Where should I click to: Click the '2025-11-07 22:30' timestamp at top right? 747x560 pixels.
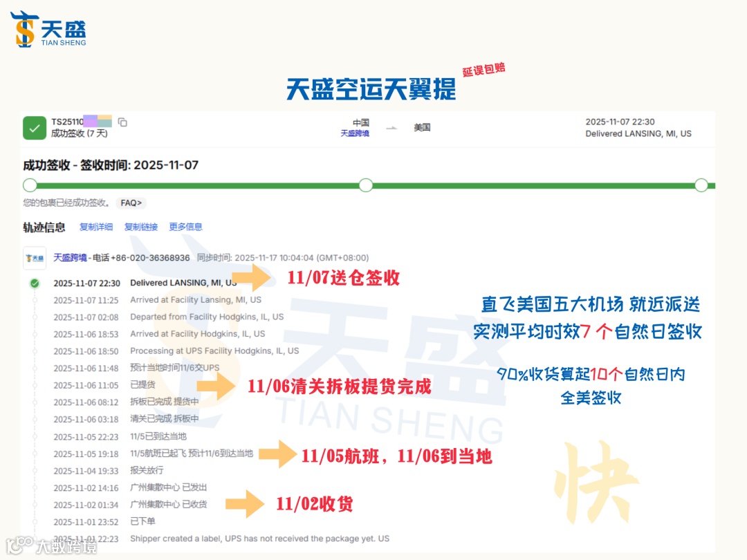pyautogui.click(x=620, y=122)
